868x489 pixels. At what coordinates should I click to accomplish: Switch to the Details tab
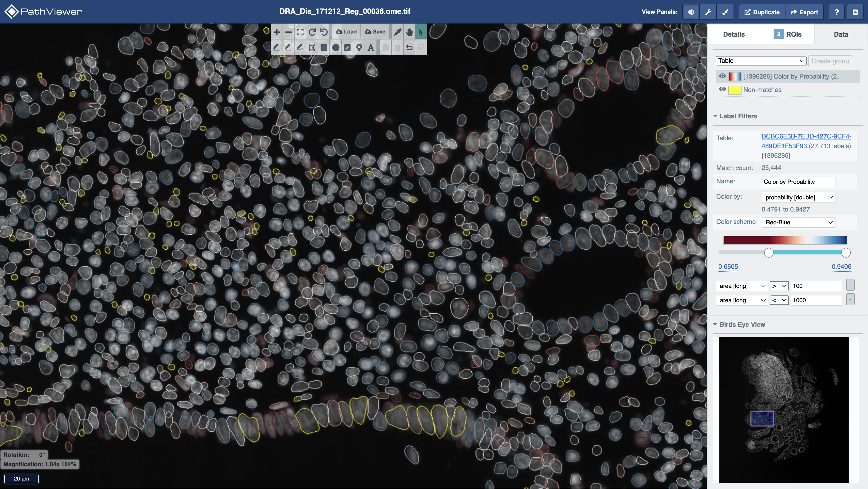[734, 34]
